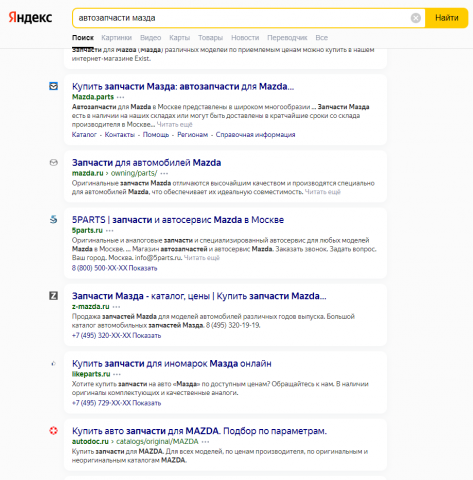
Task: Open the Товары tab
Action: click(210, 38)
